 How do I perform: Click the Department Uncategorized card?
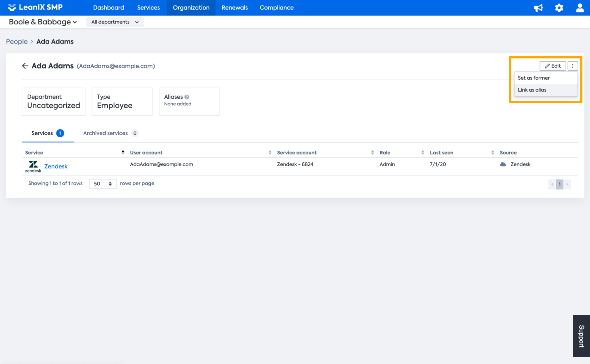(54, 102)
